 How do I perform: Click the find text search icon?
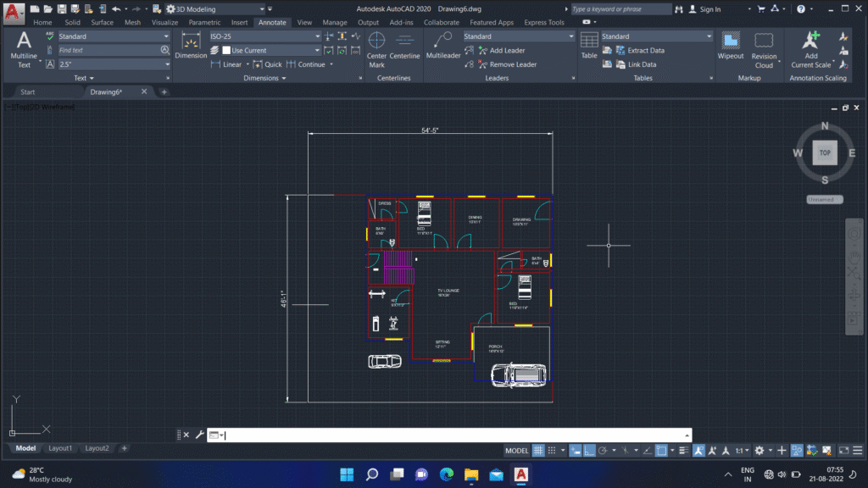[x=164, y=50]
